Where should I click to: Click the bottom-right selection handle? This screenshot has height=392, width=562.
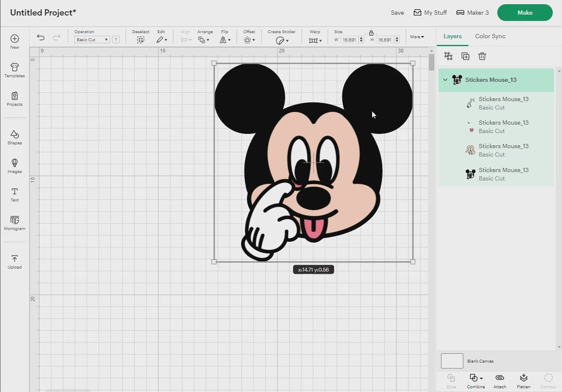click(413, 262)
